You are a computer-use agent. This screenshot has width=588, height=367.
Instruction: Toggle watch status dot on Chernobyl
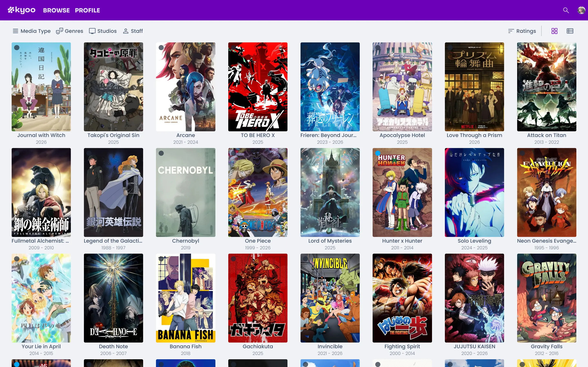click(x=161, y=153)
